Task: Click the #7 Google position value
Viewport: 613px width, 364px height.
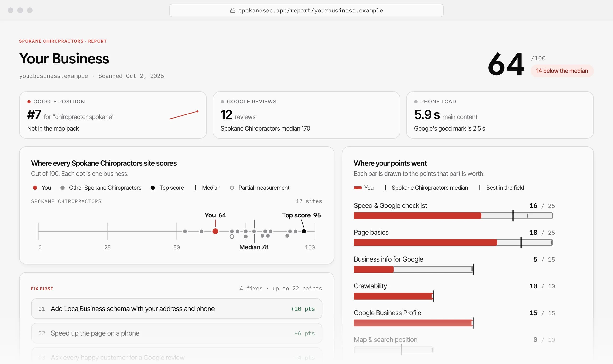Action: click(34, 114)
